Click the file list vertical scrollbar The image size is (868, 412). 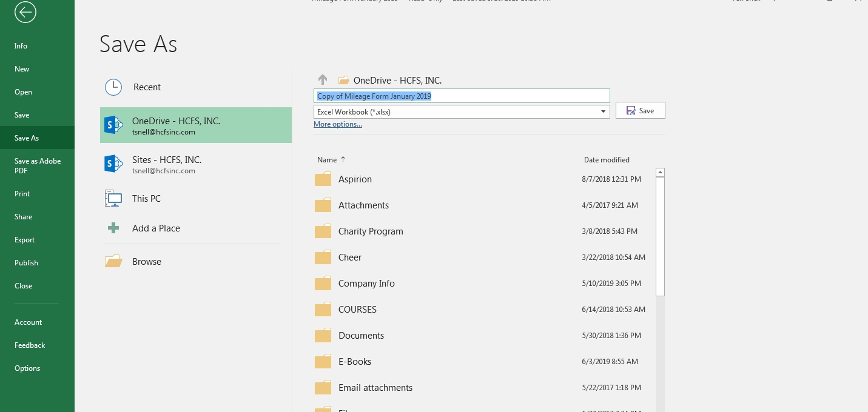coord(661,236)
